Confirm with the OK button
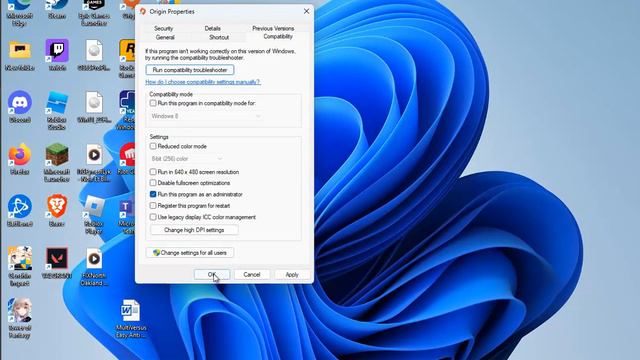 click(x=212, y=275)
